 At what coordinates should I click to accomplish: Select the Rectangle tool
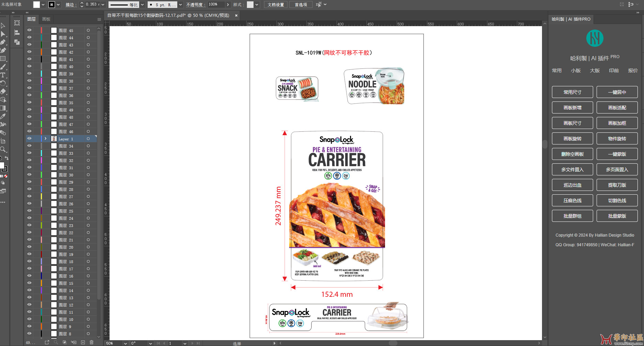(x=3, y=58)
